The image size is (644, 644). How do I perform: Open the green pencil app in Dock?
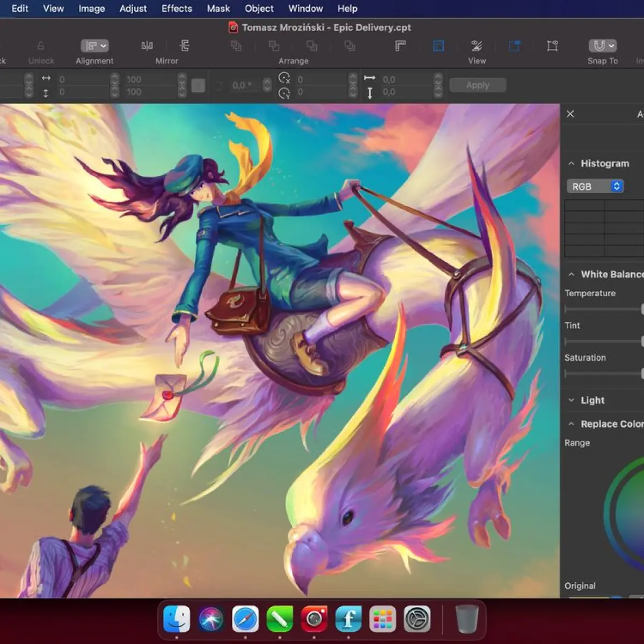point(280,619)
